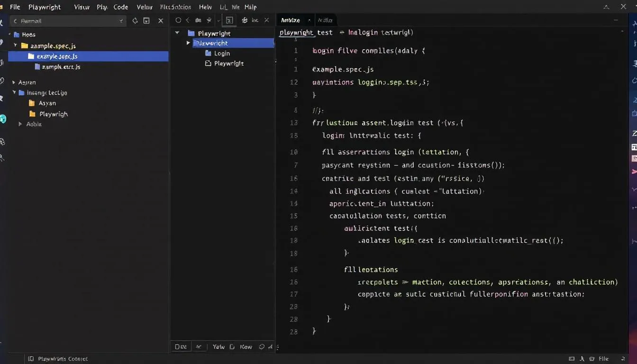
Task: Close the Amixe tab
Action: point(309,20)
